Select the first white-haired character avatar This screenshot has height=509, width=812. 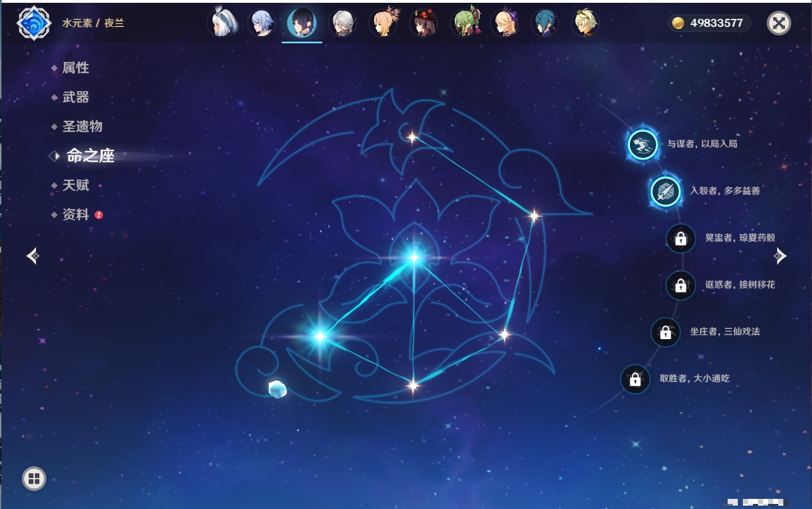pos(222,23)
